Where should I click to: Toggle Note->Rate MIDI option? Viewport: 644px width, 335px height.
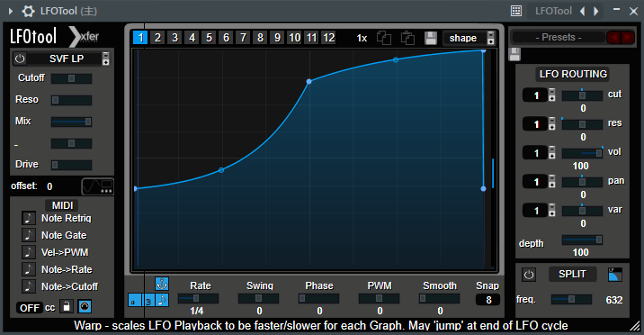coord(29,269)
